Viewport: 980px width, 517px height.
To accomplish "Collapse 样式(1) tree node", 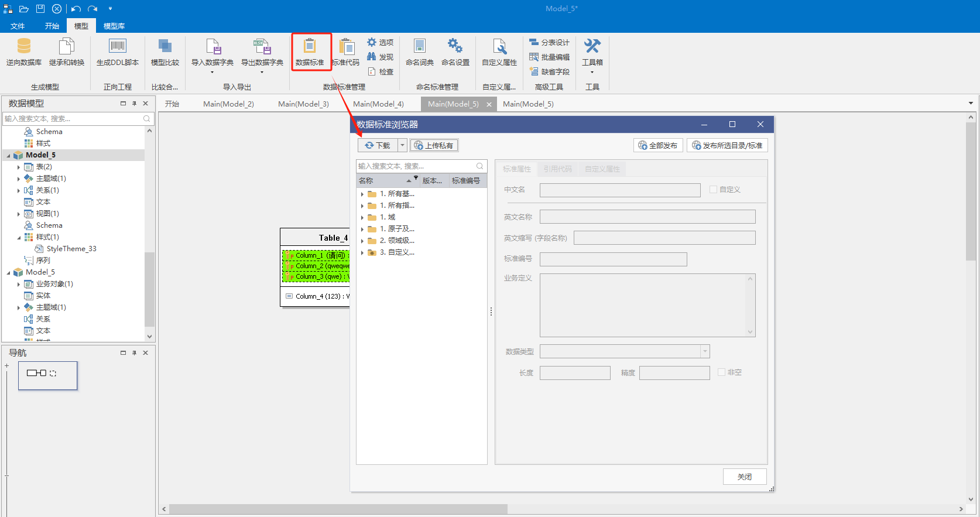I will click(x=19, y=237).
